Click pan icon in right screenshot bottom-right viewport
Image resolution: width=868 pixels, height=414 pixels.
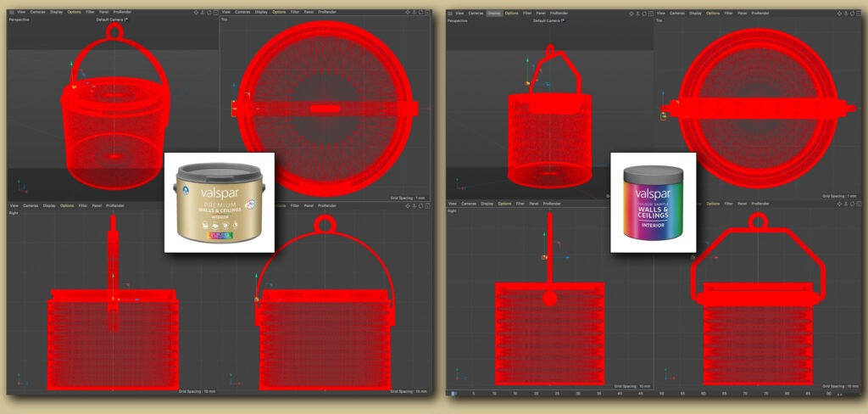coord(840,204)
